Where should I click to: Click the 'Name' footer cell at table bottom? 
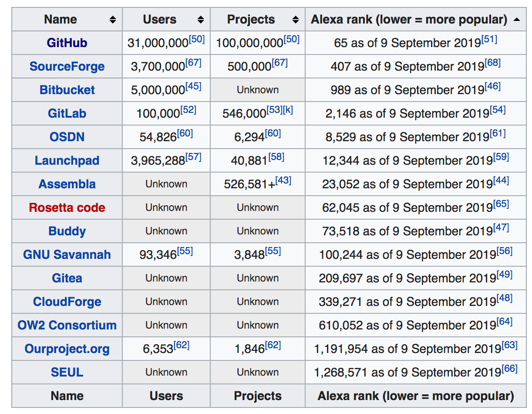(x=67, y=396)
